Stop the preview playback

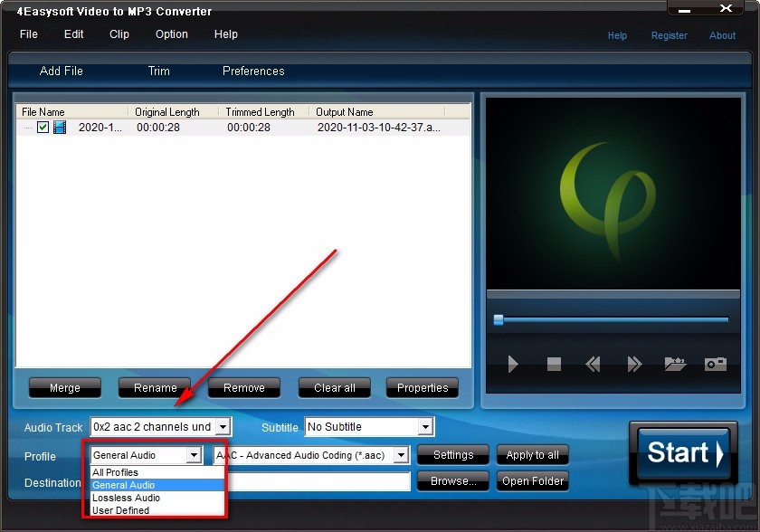point(553,365)
